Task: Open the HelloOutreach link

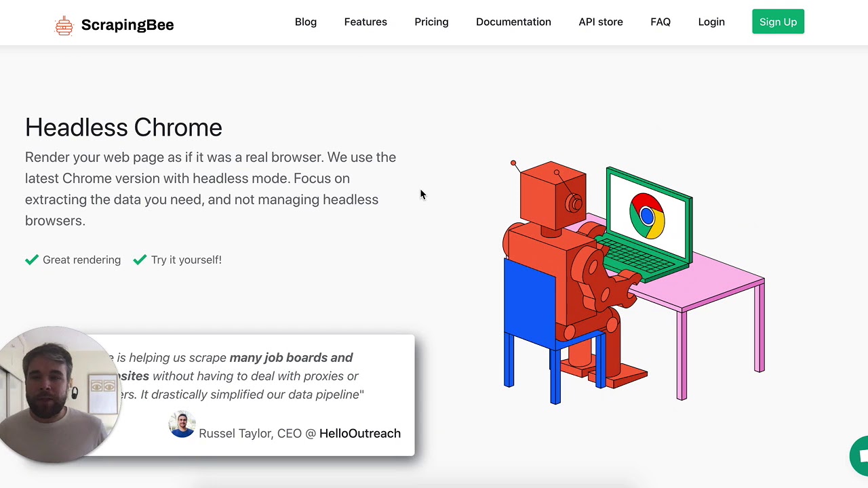Action: click(360, 433)
